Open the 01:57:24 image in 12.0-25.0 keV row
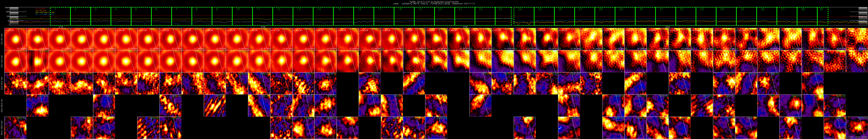Viewport: 868px width, 139px height. click(635, 83)
